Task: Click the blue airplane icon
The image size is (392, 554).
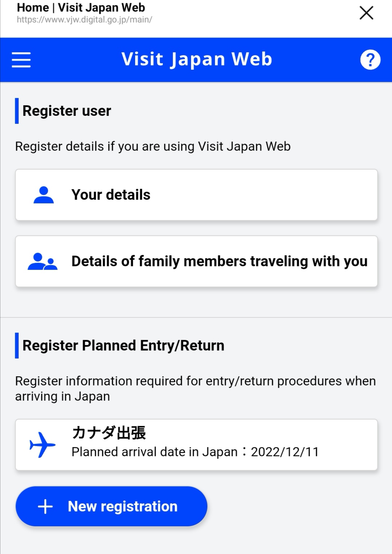Action: [42, 445]
